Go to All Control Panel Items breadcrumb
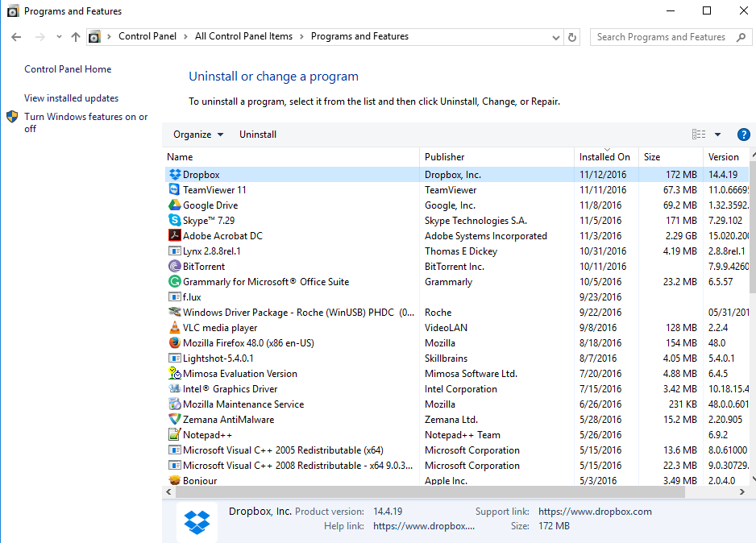756x543 pixels. [x=243, y=36]
